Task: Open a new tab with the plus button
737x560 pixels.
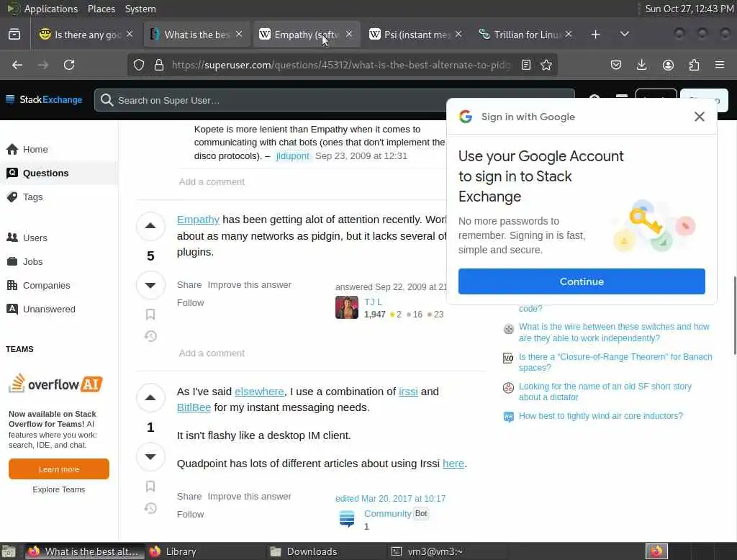Action: point(595,35)
